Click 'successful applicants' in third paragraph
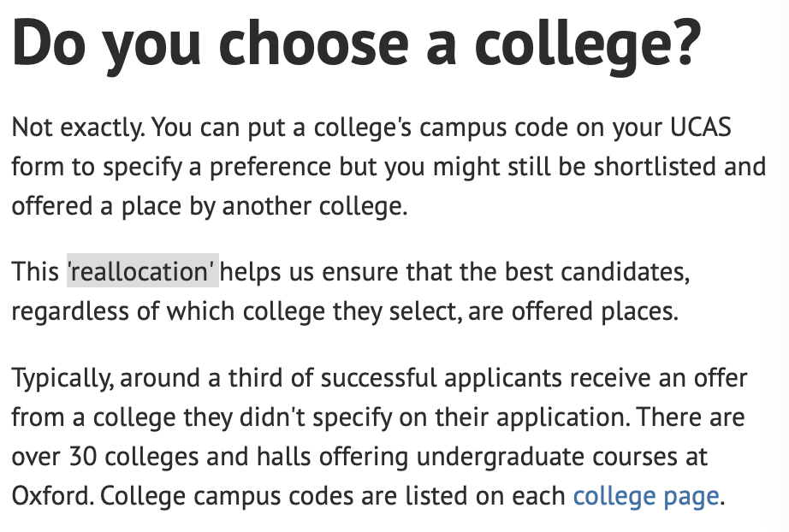Image resolution: width=789 pixels, height=532 pixels. tap(424, 377)
